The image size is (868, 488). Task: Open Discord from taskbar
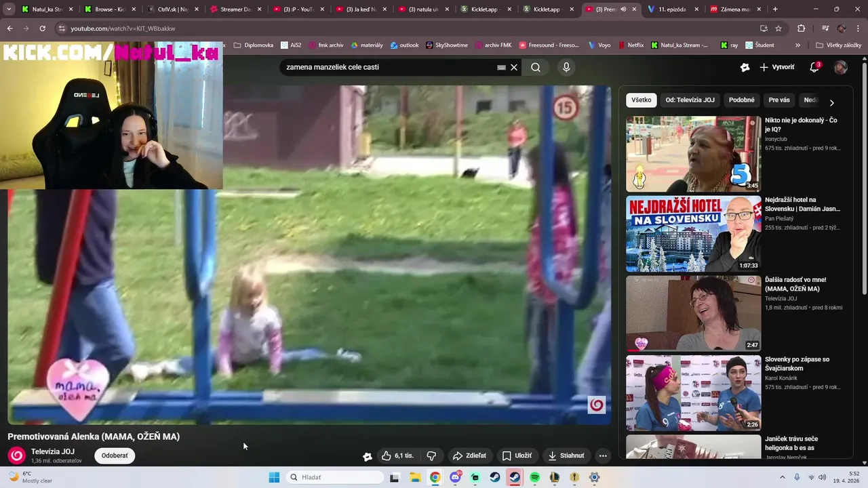click(x=455, y=477)
